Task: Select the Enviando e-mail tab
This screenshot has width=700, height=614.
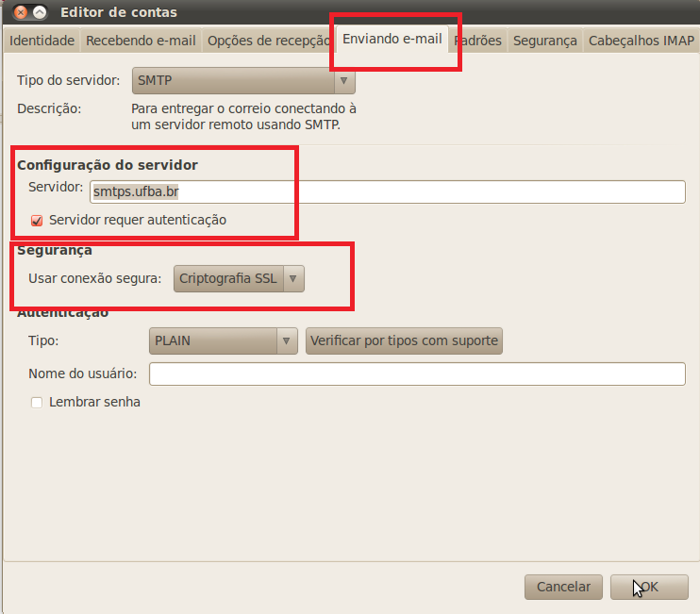Action: click(392, 40)
